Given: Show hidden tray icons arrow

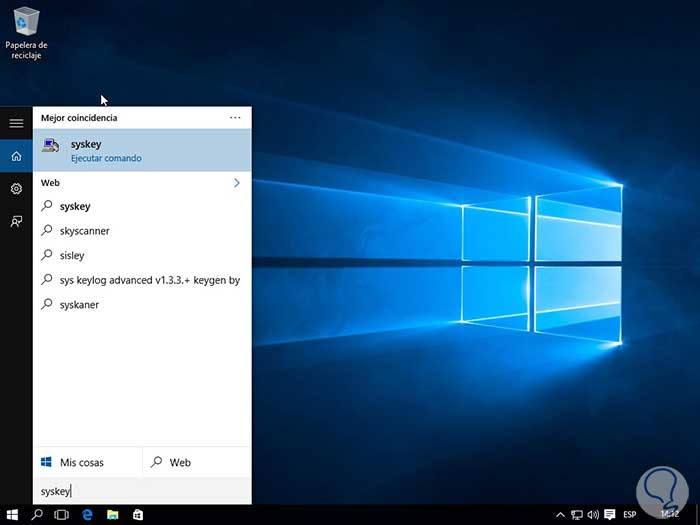Looking at the screenshot, I should click(x=560, y=515).
